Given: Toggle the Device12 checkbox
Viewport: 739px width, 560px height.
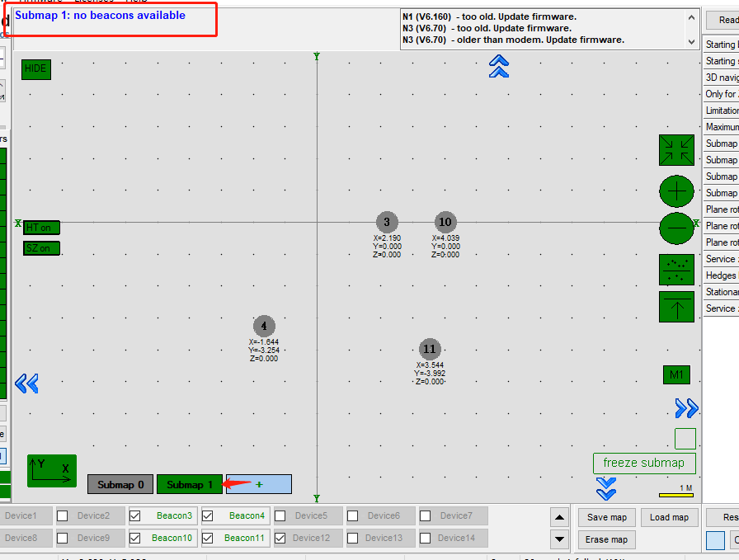Looking at the screenshot, I should [280, 538].
